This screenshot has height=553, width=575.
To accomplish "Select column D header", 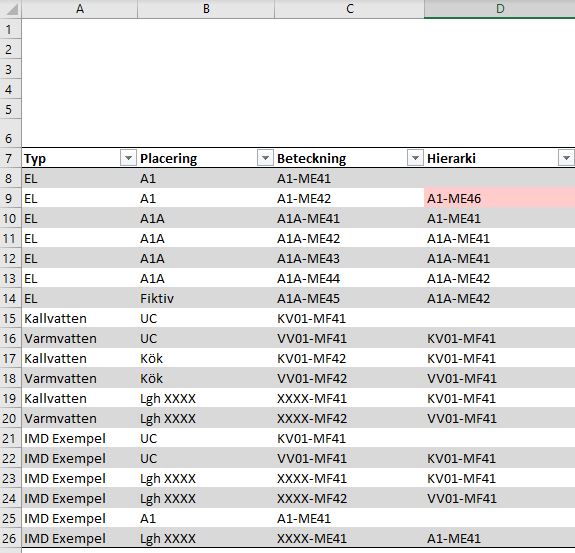I will tap(499, 9).
